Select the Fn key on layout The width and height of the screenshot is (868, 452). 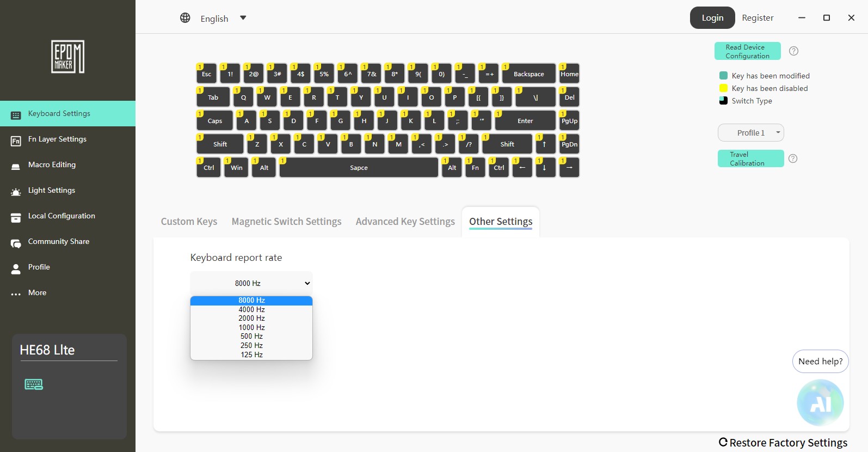[x=475, y=168]
